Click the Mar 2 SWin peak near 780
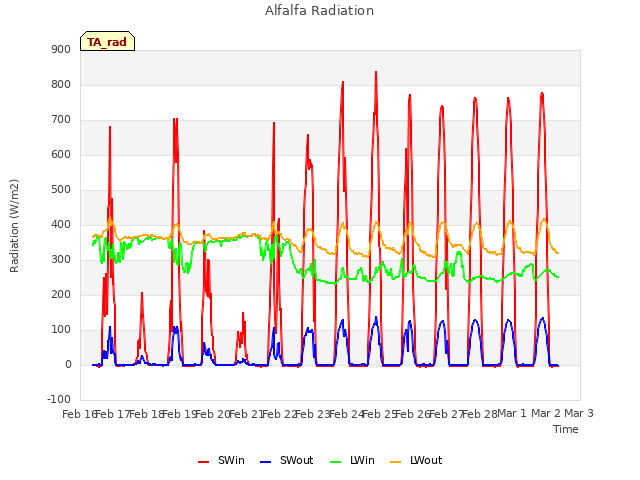 pyautogui.click(x=542, y=93)
